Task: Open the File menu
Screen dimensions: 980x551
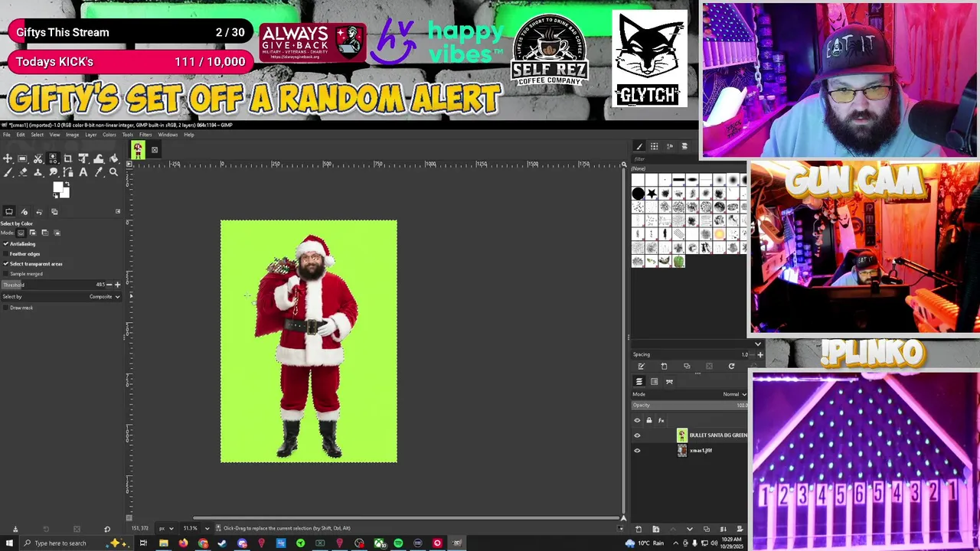Action: [x=6, y=135]
